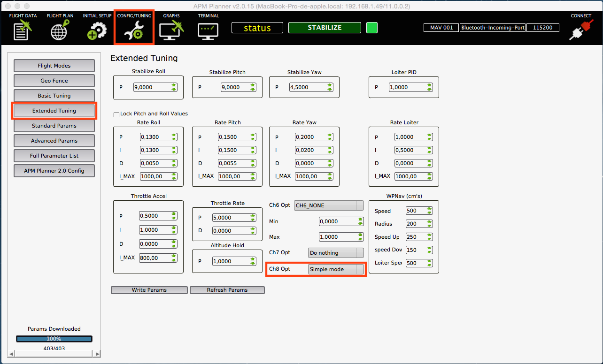Open the Graphs monitor icon

[171, 31]
